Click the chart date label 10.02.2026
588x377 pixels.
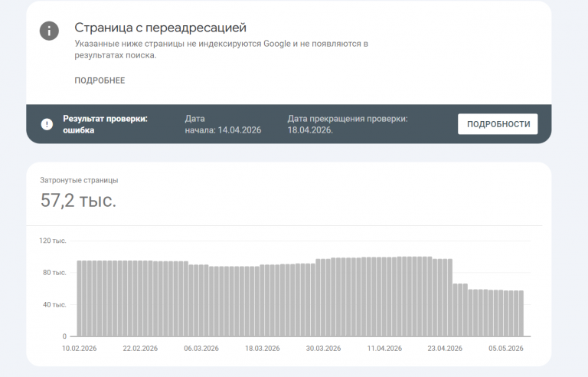tap(79, 349)
